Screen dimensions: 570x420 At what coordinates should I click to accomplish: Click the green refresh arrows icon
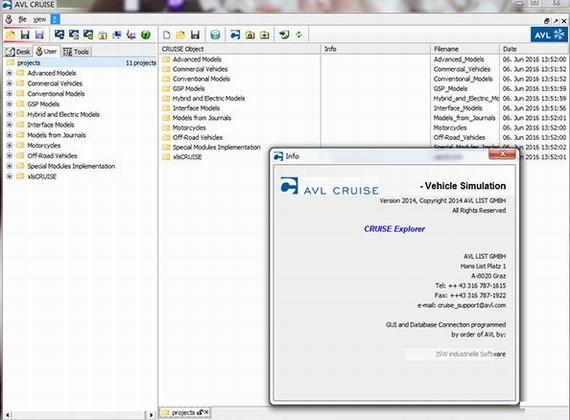click(x=299, y=35)
